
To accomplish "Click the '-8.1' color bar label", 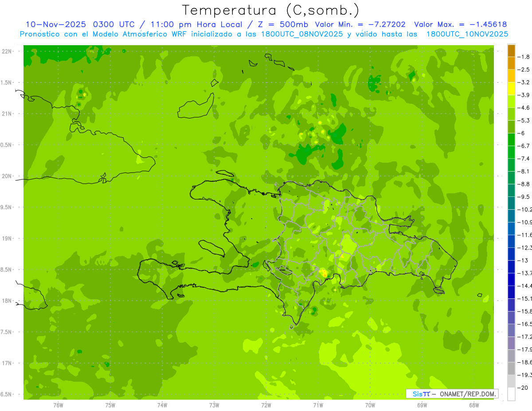I will (524, 171).
